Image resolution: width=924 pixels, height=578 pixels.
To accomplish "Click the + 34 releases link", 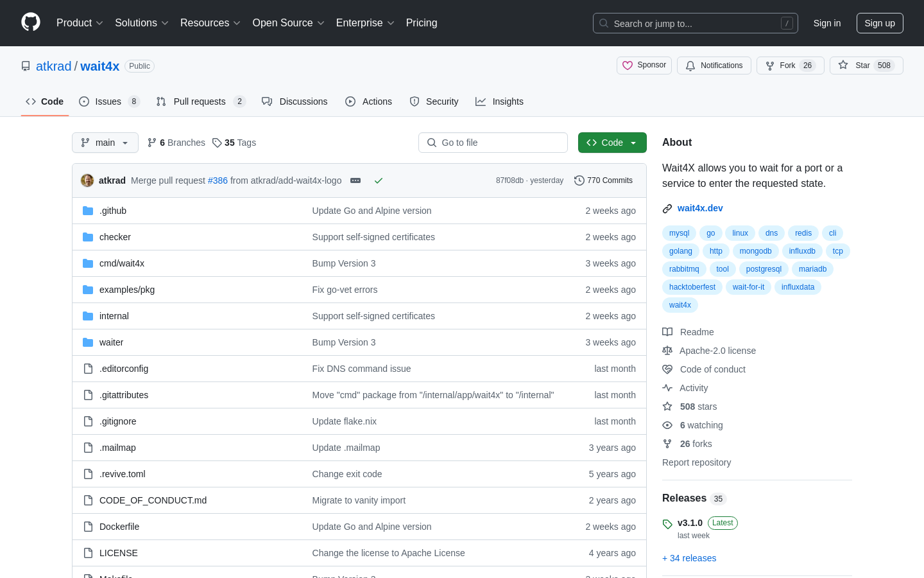I will pos(689,558).
